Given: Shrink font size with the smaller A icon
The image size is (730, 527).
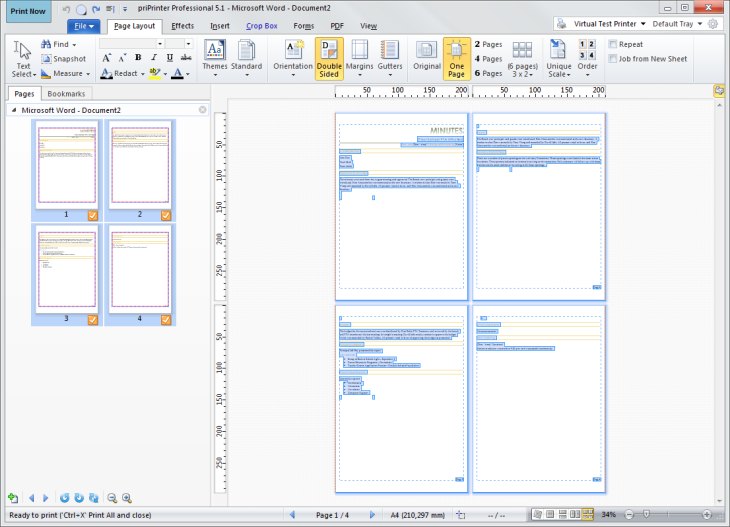Looking at the screenshot, I should 122,58.
